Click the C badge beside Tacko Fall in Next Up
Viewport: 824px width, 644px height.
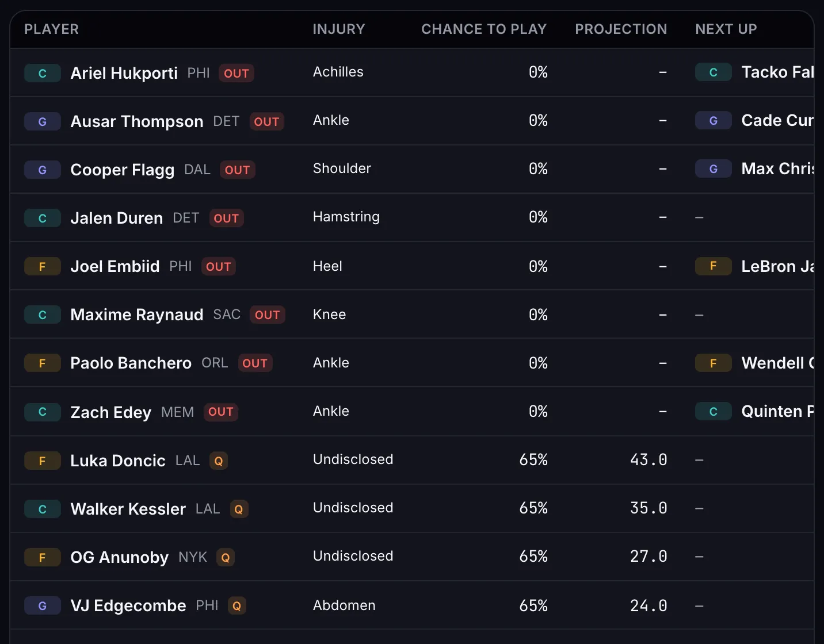tap(714, 72)
